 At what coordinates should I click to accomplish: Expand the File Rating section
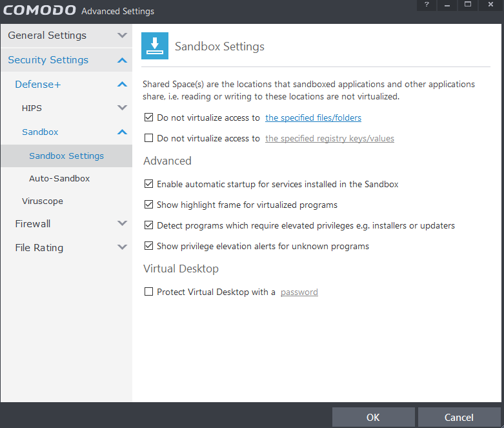tap(122, 247)
